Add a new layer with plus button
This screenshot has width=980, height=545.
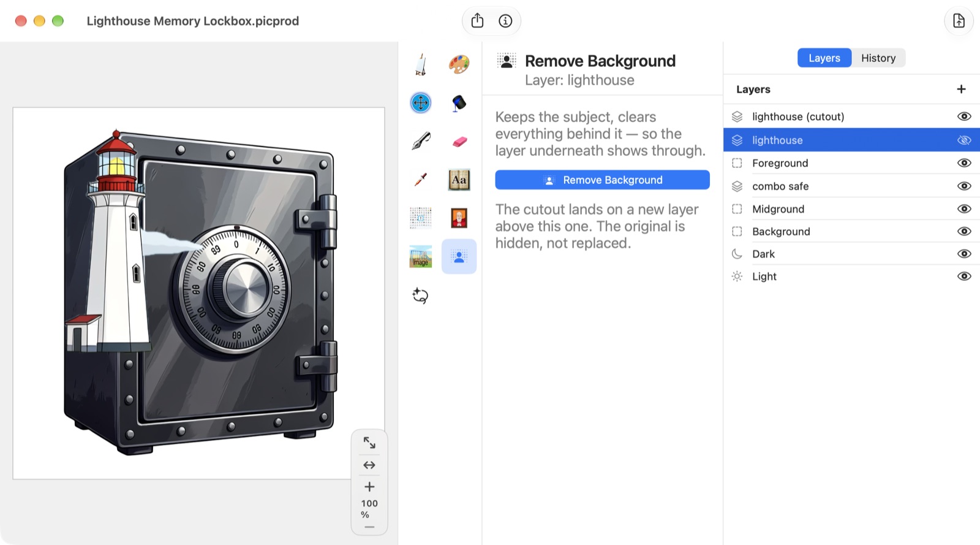point(961,90)
